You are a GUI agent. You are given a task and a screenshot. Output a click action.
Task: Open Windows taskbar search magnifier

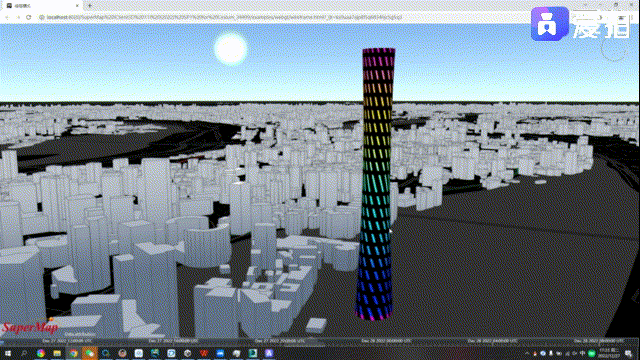click(x=24, y=353)
